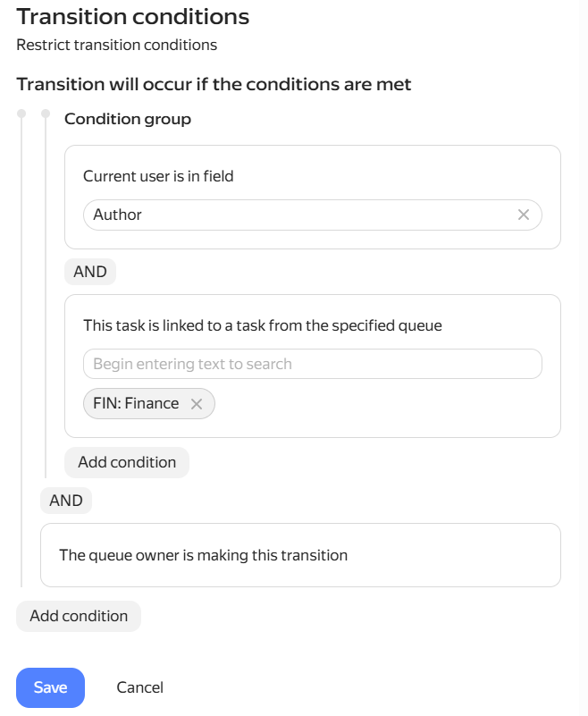Screen dimensions: 588x716
Task: Clear the Author field with the X icon
Action: tap(523, 215)
